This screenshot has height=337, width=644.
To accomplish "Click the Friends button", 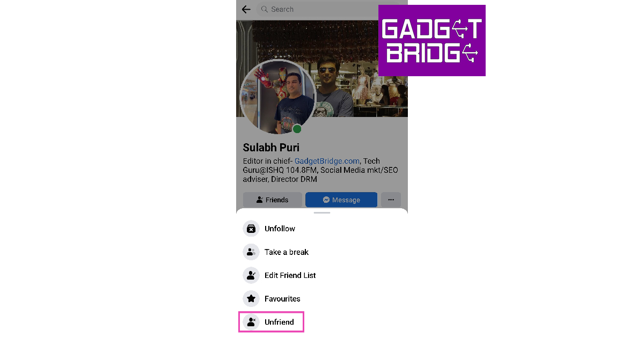I will coord(272,200).
